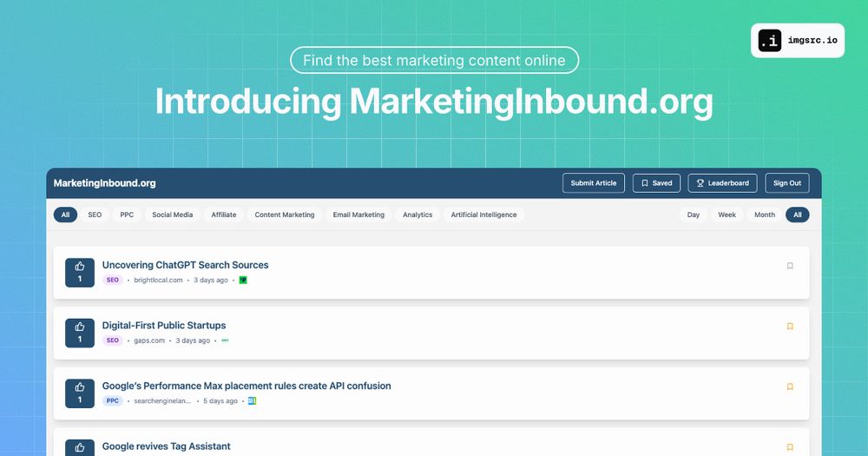Toggle bookmark on Tag Assistant article
Screen dimensions: 868x456
coord(790,447)
